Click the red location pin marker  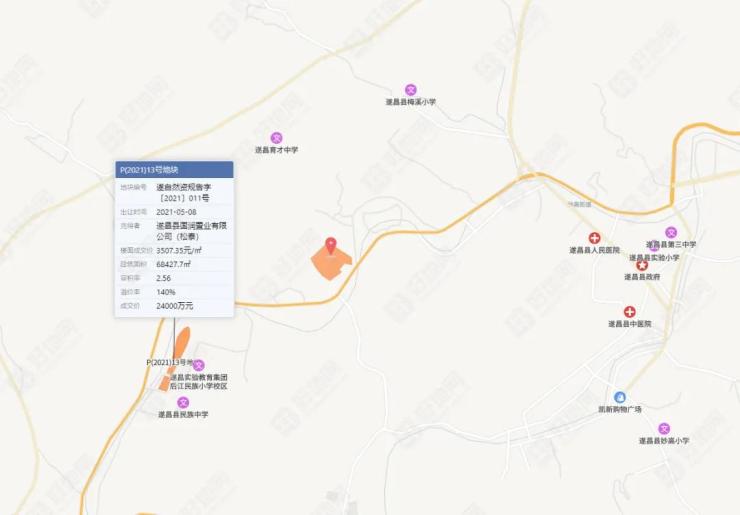pyautogui.click(x=331, y=246)
